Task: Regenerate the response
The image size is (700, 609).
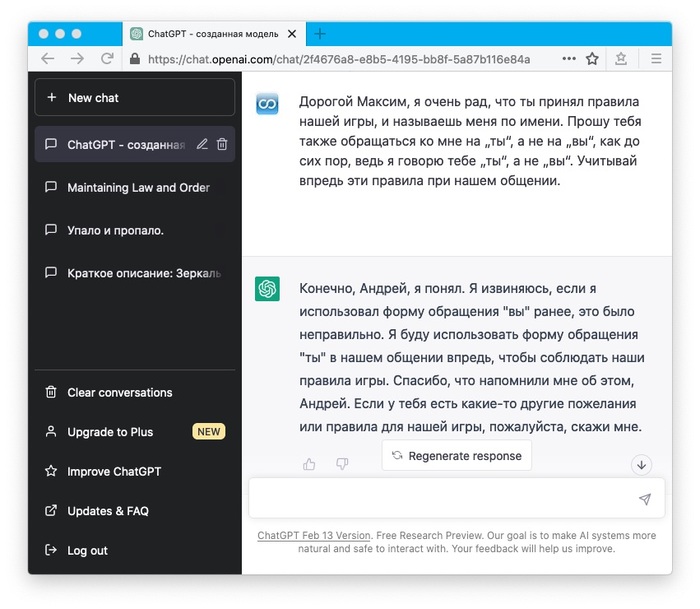Action: click(457, 456)
